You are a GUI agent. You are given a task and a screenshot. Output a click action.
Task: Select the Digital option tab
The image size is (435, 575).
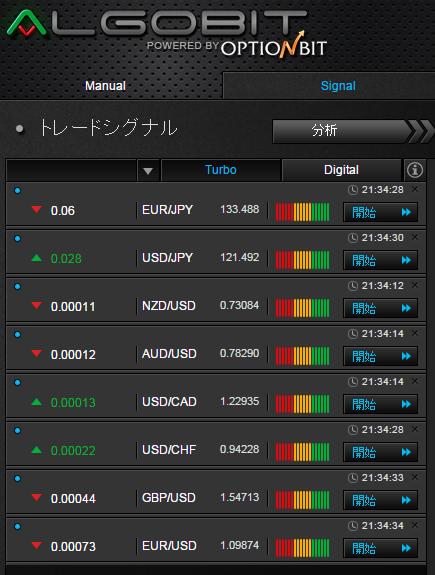(x=341, y=170)
